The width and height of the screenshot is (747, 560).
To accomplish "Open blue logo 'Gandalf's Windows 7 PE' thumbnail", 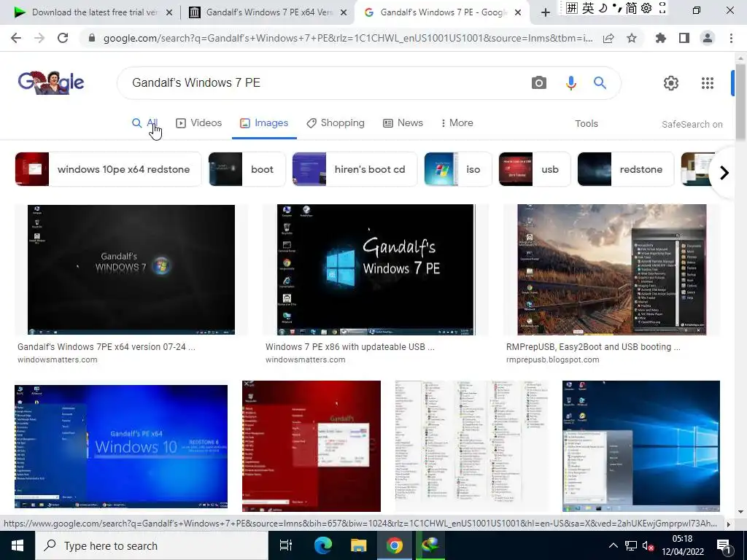I will pyautogui.click(x=376, y=270).
